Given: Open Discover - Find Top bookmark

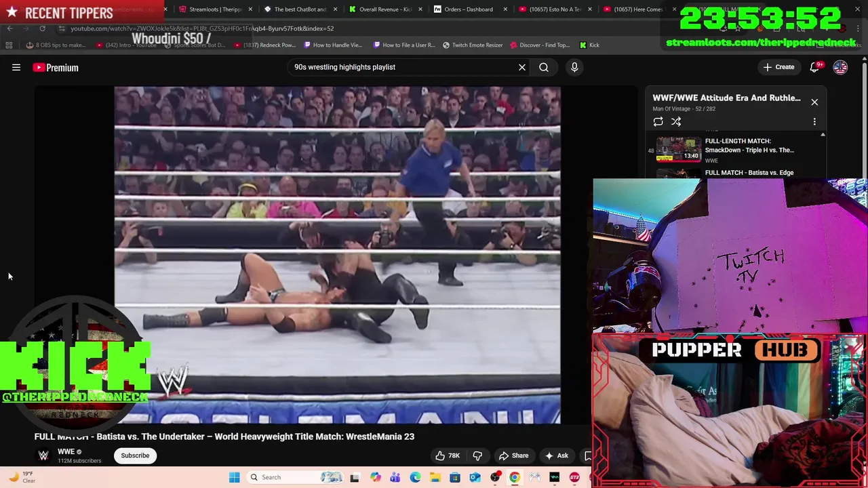Looking at the screenshot, I should 539,45.
